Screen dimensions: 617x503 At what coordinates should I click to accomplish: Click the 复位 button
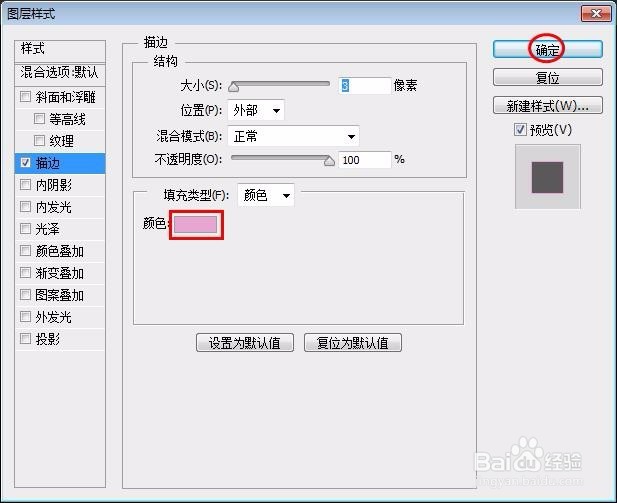pos(548,78)
